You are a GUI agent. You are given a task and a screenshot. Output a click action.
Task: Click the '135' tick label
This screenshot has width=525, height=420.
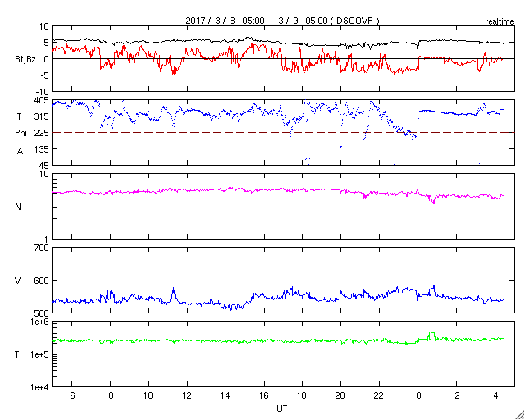click(x=42, y=148)
